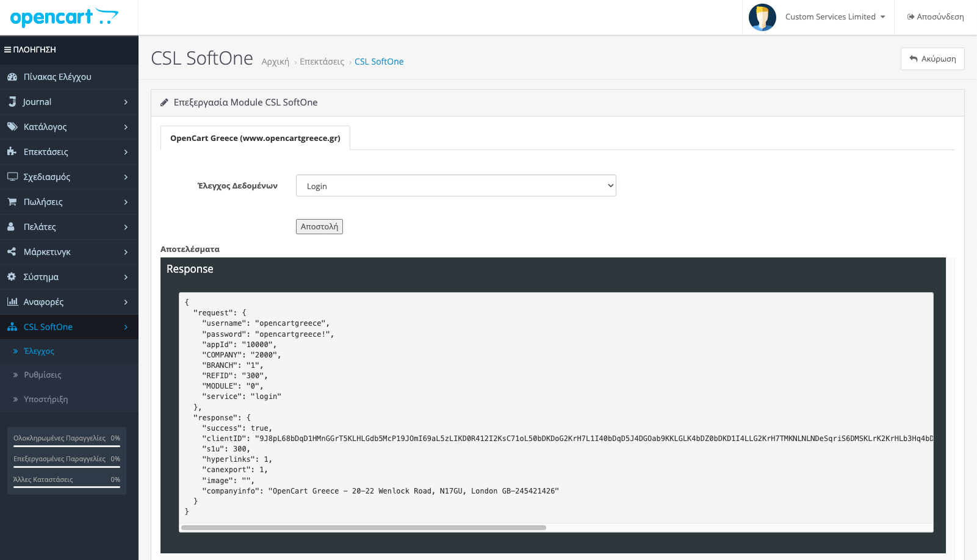Viewport: 977px width, 560px height.
Task: Click the Άλλες Καταστάσεις progress bar
Action: (x=67, y=487)
